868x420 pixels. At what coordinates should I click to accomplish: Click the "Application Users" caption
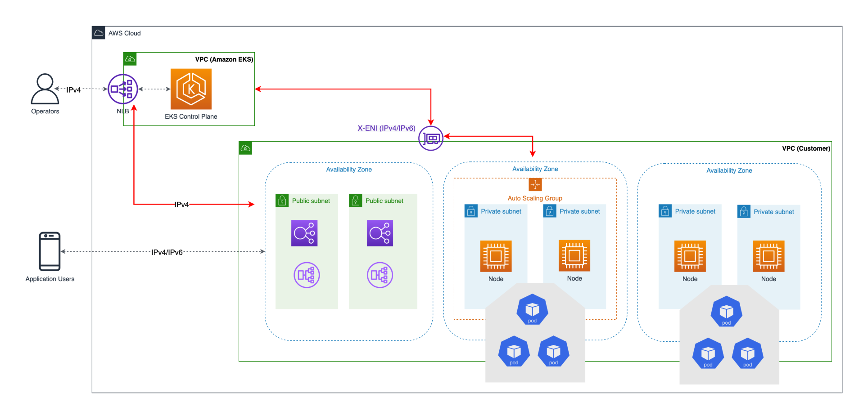pyautogui.click(x=50, y=279)
